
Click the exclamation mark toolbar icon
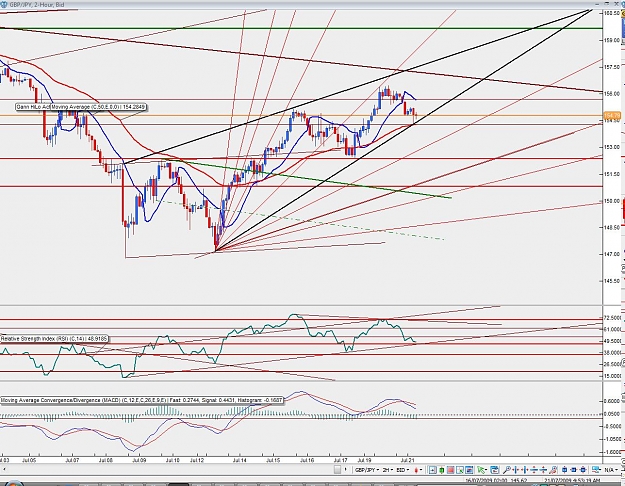[346, 470]
